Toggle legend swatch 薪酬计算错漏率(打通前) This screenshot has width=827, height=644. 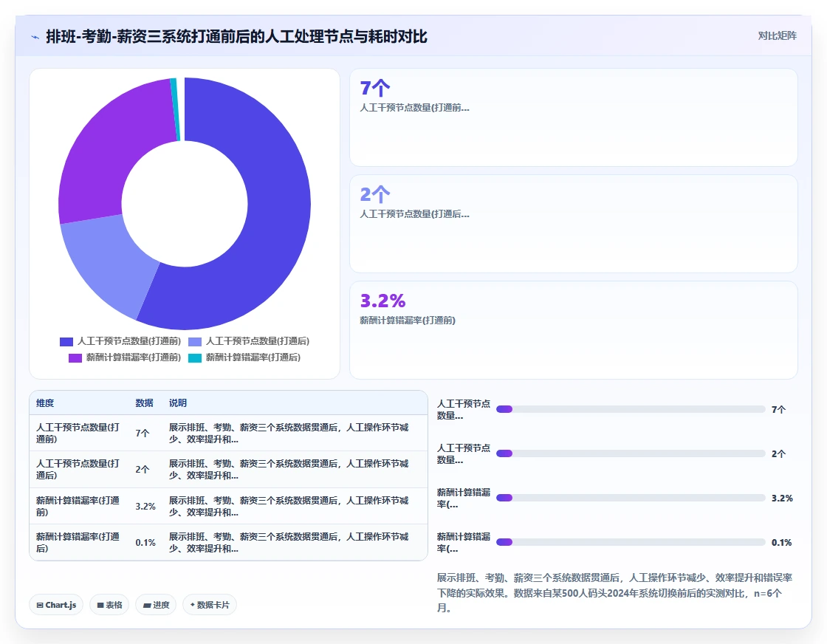point(75,358)
